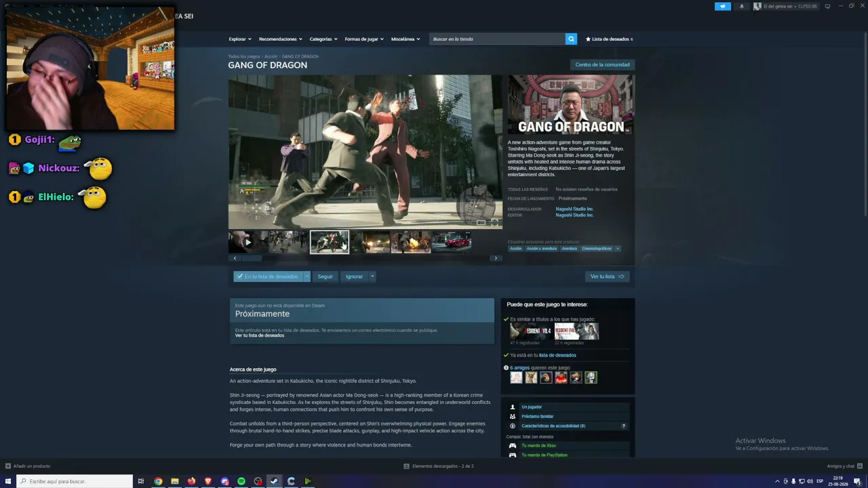This screenshot has width=868, height=488.
Task: Open the Windows notification center
Action: click(x=859, y=481)
